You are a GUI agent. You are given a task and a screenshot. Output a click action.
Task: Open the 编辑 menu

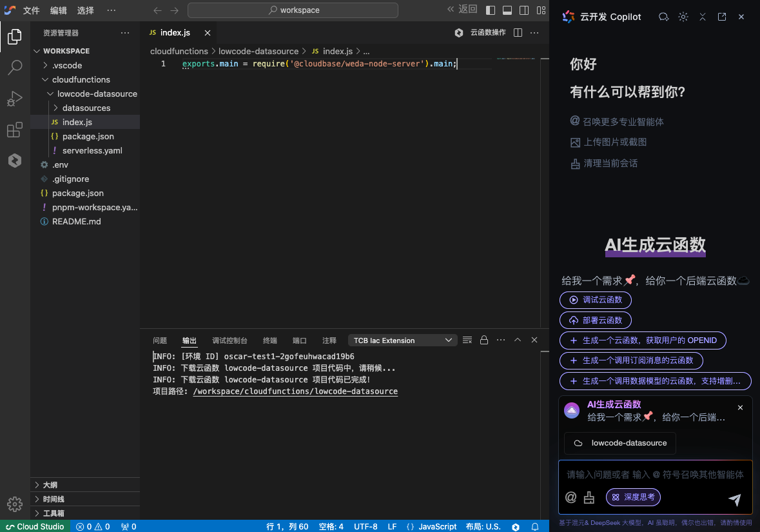[x=59, y=10]
